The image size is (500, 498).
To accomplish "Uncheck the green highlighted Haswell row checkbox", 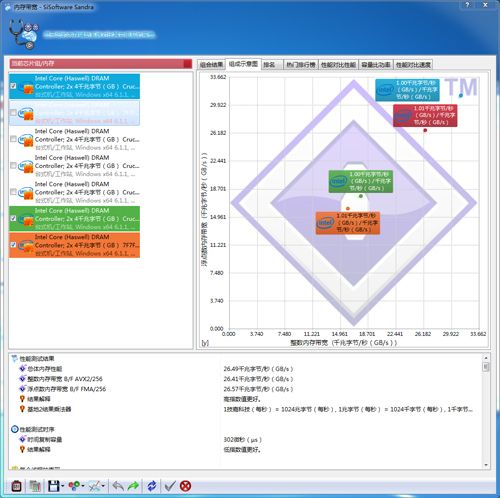I will point(13,218).
